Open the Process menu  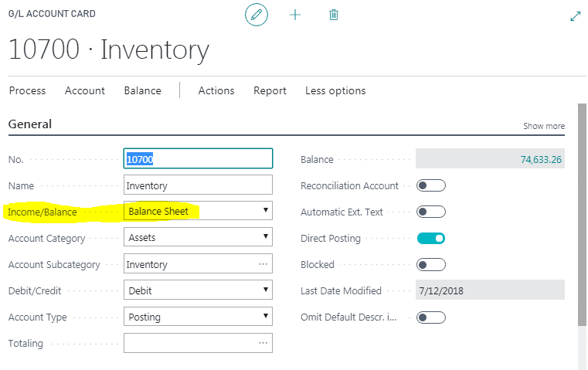pyautogui.click(x=27, y=90)
